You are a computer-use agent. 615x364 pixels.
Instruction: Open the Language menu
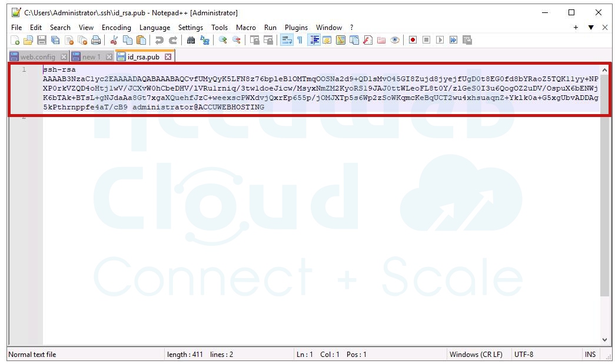tap(154, 28)
